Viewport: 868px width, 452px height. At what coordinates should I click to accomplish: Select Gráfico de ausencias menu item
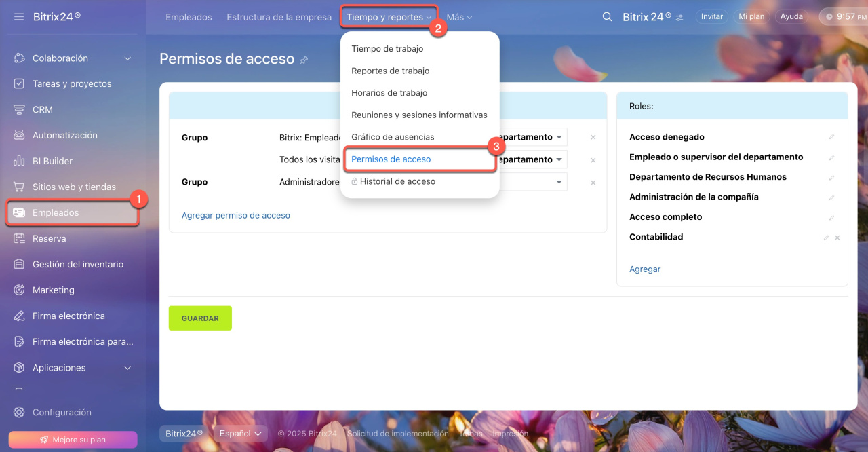pyautogui.click(x=393, y=137)
